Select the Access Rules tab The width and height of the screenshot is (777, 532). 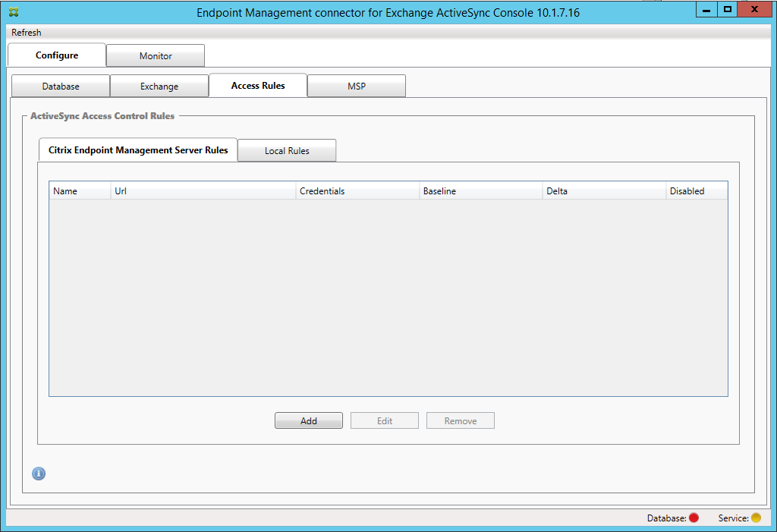(x=258, y=85)
